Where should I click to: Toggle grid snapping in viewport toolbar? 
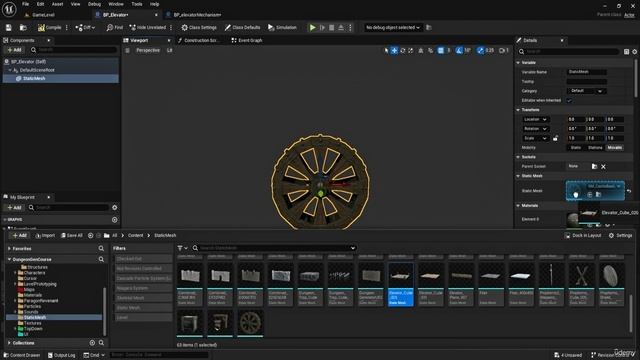[x=440, y=50]
